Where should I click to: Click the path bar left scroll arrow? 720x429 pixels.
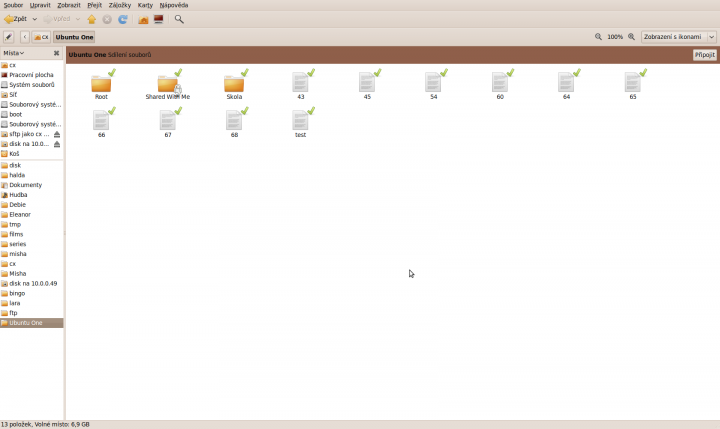(x=25, y=37)
